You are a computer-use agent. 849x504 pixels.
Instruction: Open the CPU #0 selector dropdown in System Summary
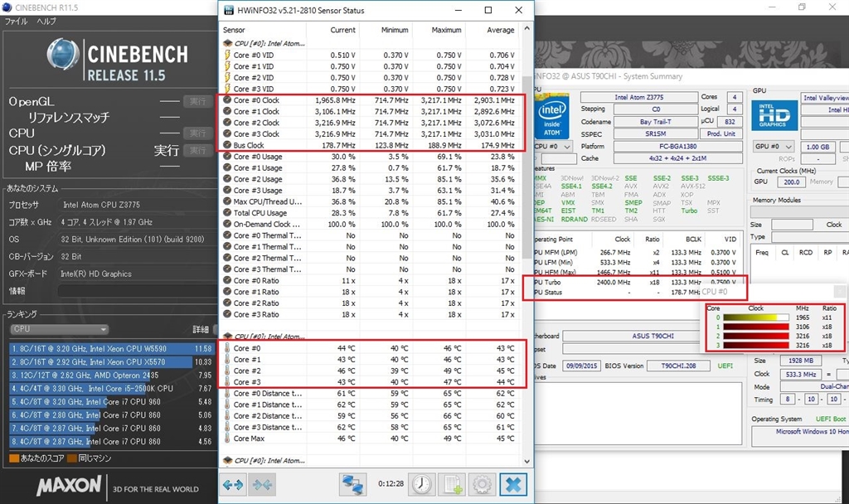point(553,147)
